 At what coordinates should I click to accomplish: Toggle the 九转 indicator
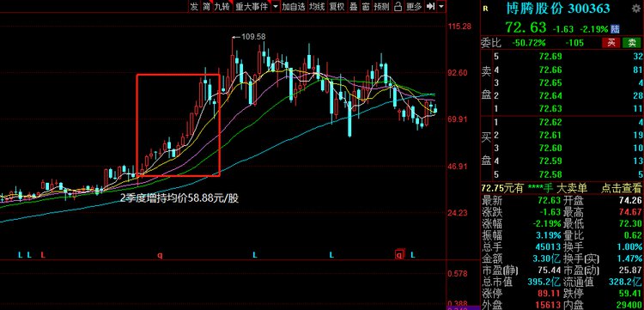(x=222, y=6)
